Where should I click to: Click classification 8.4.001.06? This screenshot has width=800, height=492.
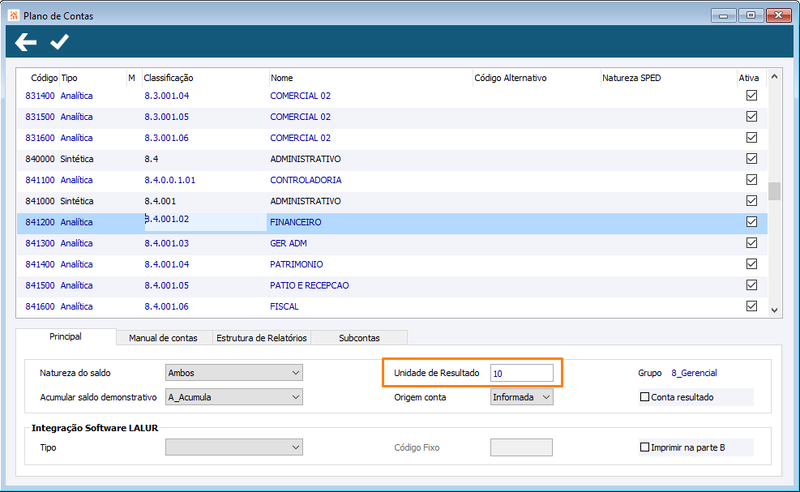pyautogui.click(x=166, y=306)
